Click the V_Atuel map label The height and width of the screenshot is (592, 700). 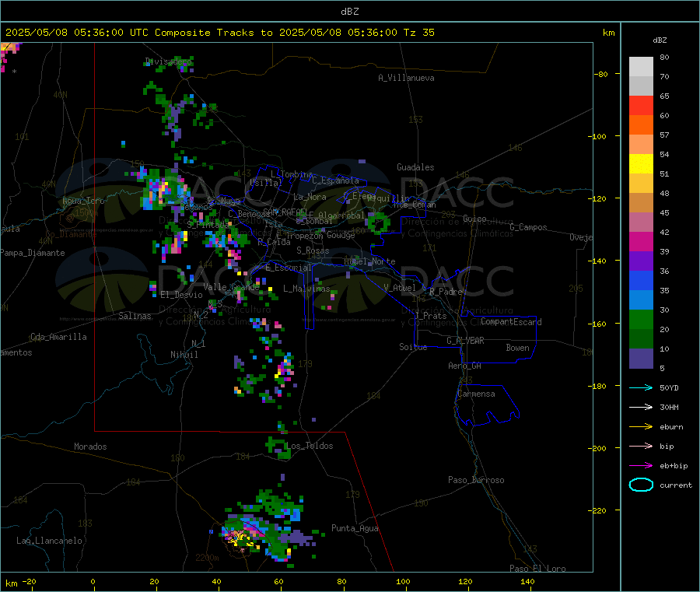tap(399, 288)
